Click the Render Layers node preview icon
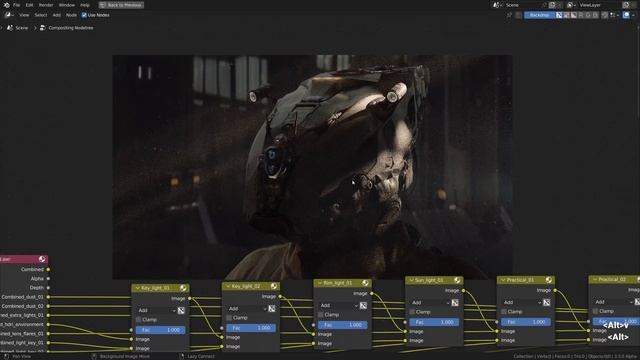The image size is (640, 360). coord(42,259)
